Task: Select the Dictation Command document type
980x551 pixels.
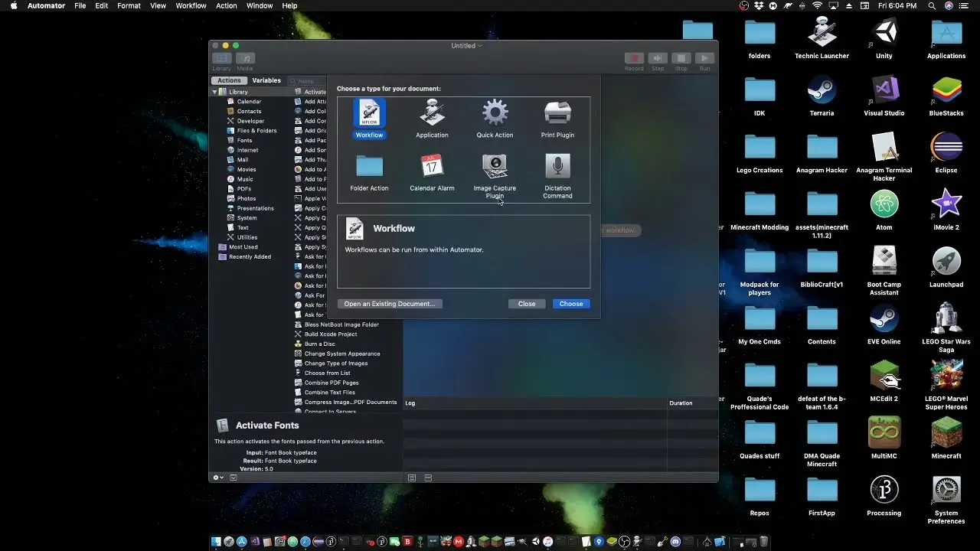Action: pos(557,168)
